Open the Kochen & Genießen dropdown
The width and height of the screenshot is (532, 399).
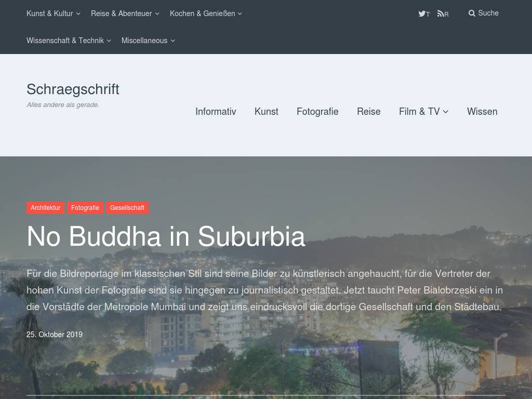(x=206, y=14)
